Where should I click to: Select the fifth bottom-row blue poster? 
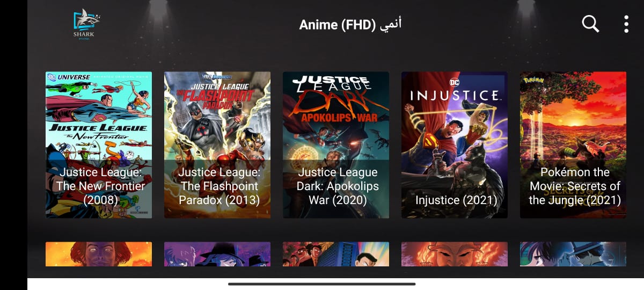coord(573,254)
